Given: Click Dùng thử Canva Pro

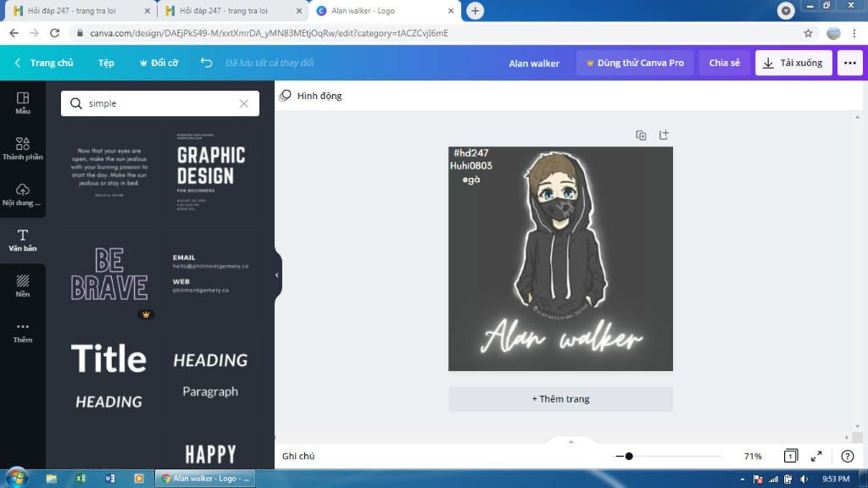Looking at the screenshot, I should [x=635, y=63].
